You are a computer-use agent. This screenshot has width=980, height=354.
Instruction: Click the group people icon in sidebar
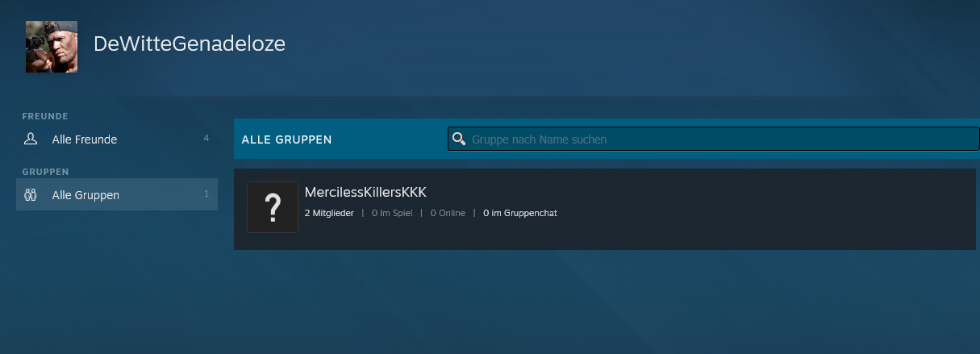pyautogui.click(x=31, y=194)
